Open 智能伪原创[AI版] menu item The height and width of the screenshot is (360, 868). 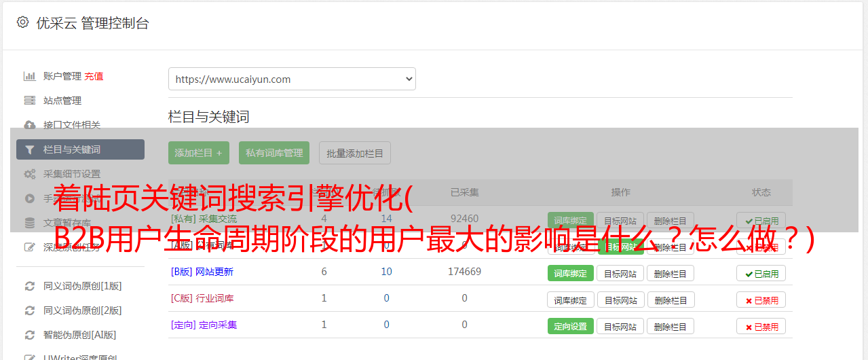(x=80, y=335)
